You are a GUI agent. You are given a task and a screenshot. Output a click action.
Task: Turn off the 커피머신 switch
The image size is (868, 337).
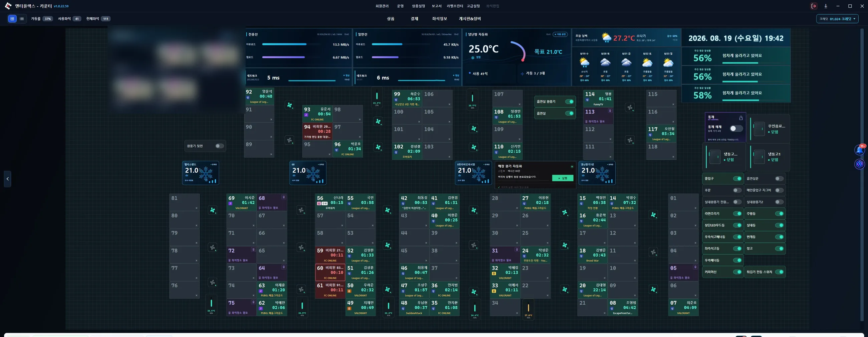click(x=737, y=272)
